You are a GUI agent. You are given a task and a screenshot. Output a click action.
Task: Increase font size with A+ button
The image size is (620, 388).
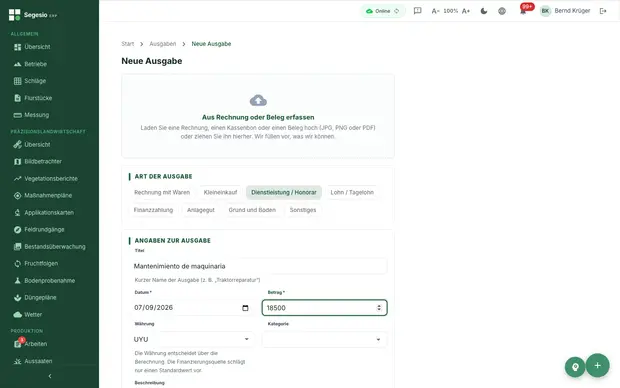466,11
